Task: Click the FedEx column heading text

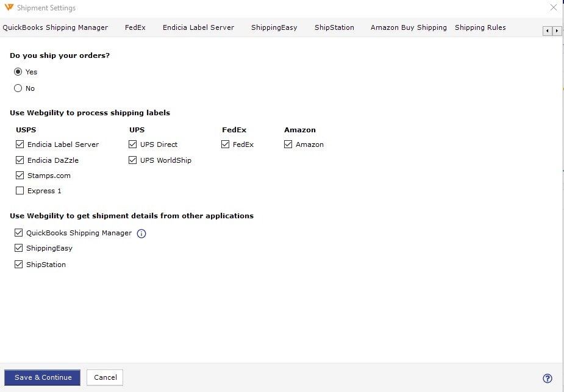Action: pos(234,130)
